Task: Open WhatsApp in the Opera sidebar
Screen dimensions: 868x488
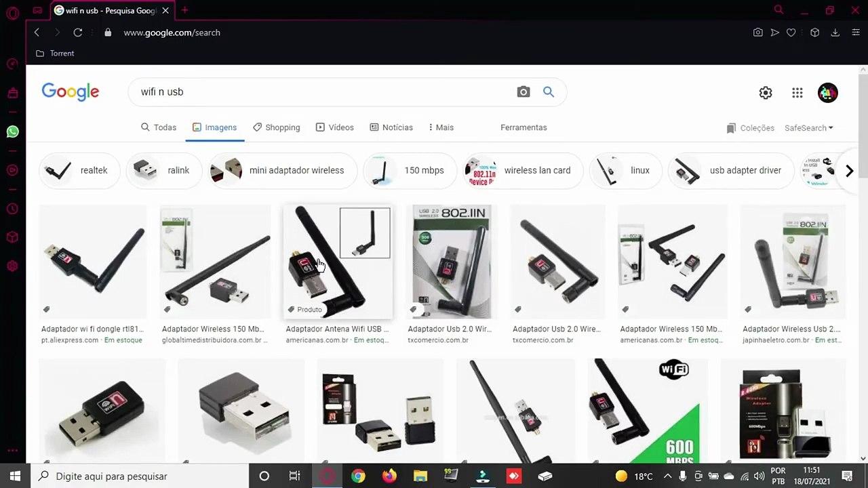Action: tap(12, 131)
